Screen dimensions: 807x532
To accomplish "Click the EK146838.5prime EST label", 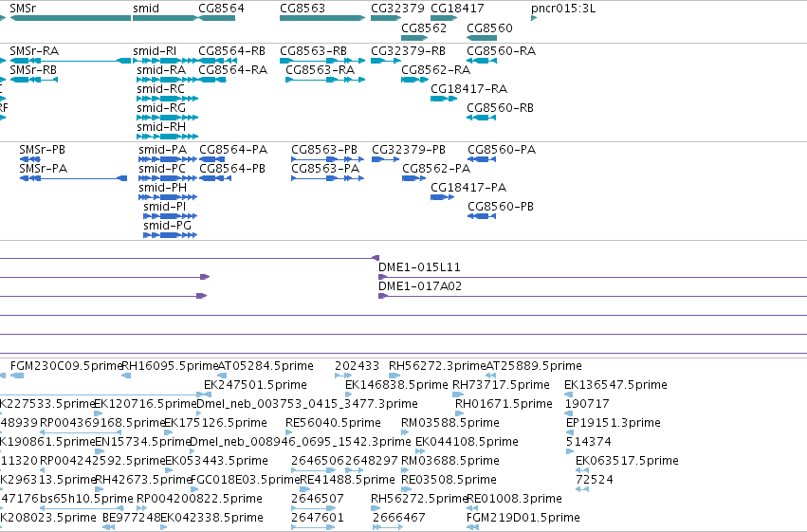I will 396,385.
